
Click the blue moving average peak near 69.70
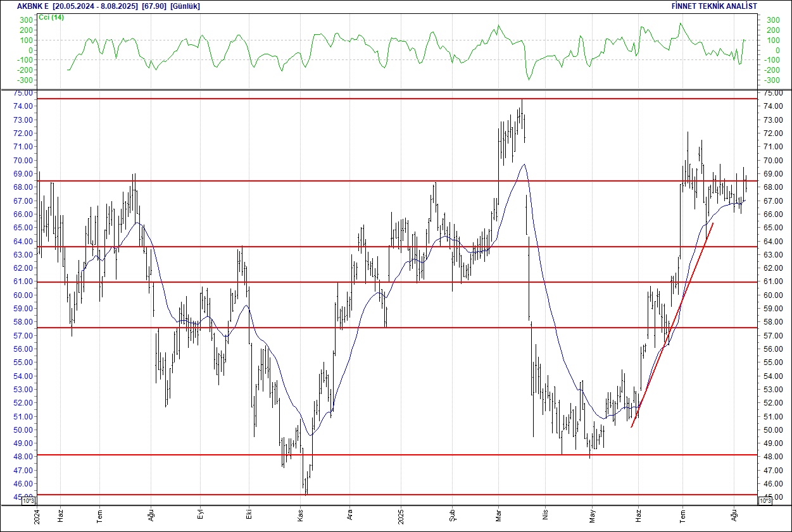tap(523, 164)
